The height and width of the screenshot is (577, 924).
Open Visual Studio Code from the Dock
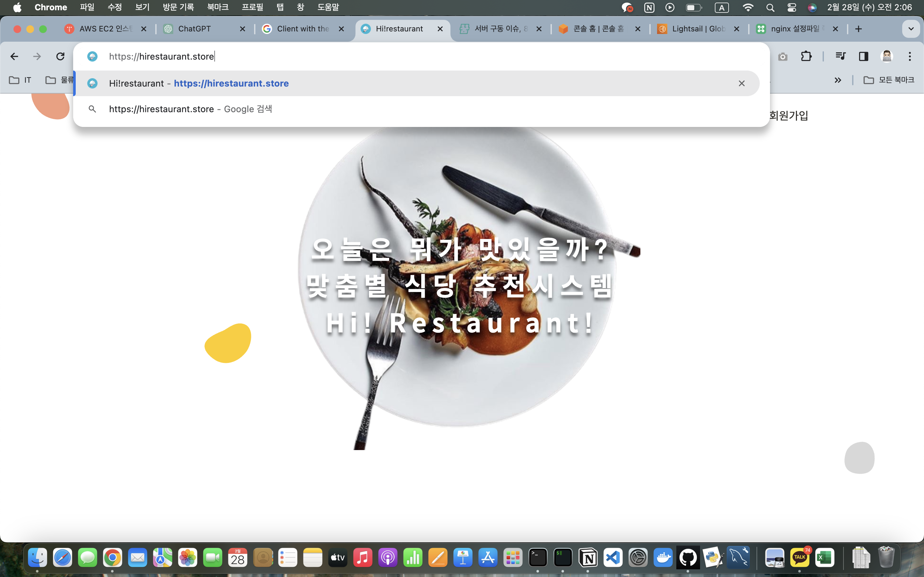point(613,558)
